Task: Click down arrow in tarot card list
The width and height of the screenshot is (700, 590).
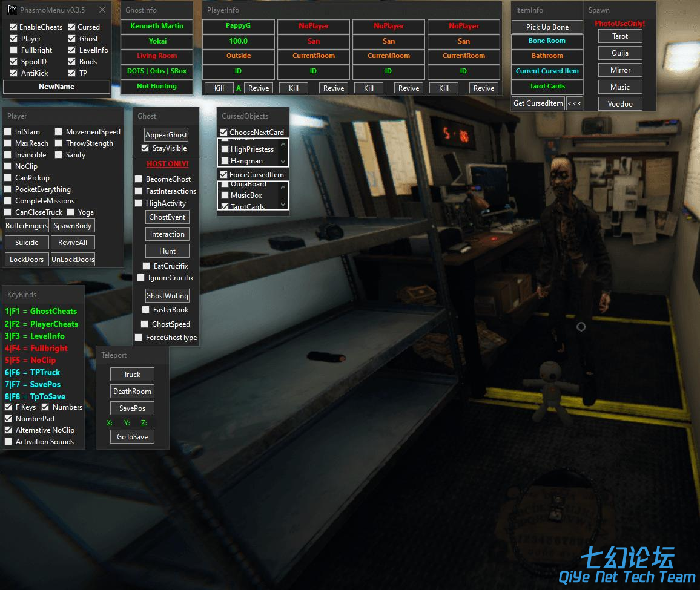Action: click(283, 161)
